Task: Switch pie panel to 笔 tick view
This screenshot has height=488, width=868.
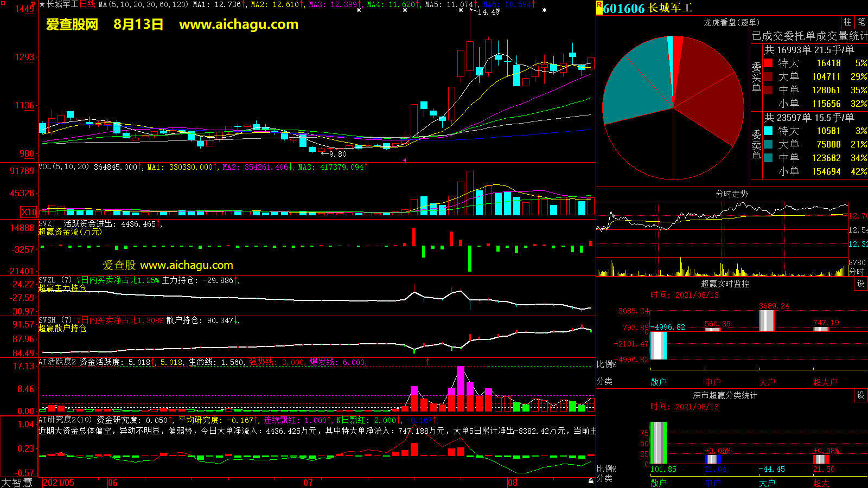Action: 861,22
